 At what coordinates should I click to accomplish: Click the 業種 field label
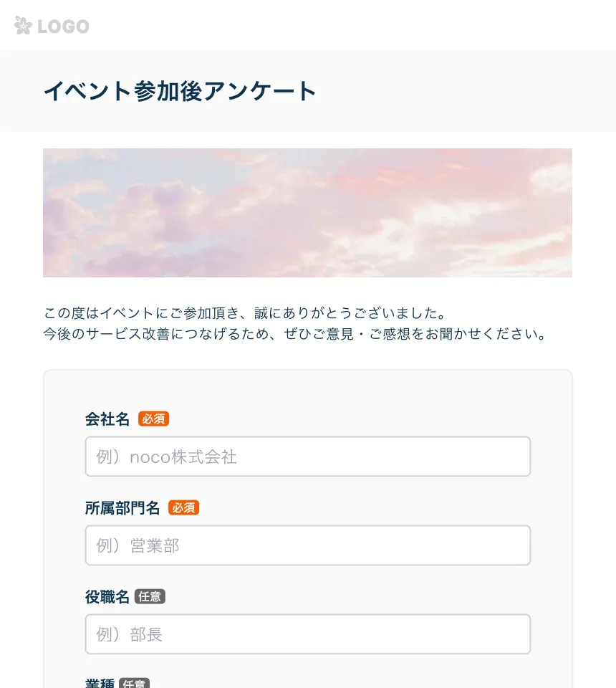tap(100, 683)
